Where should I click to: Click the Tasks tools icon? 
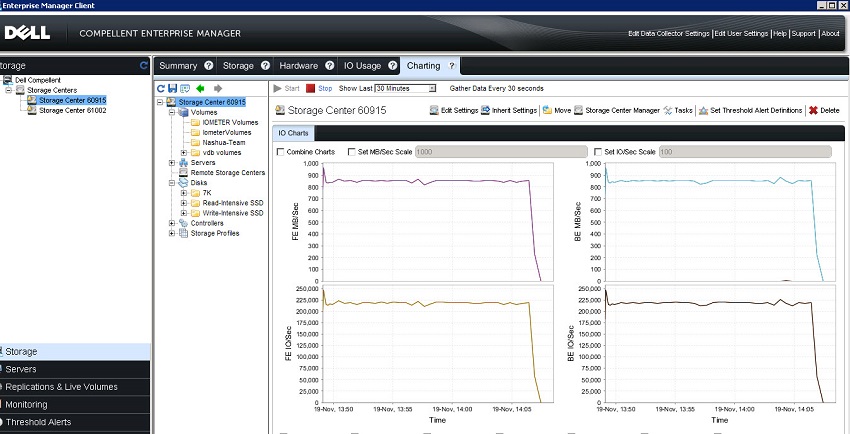[668, 110]
